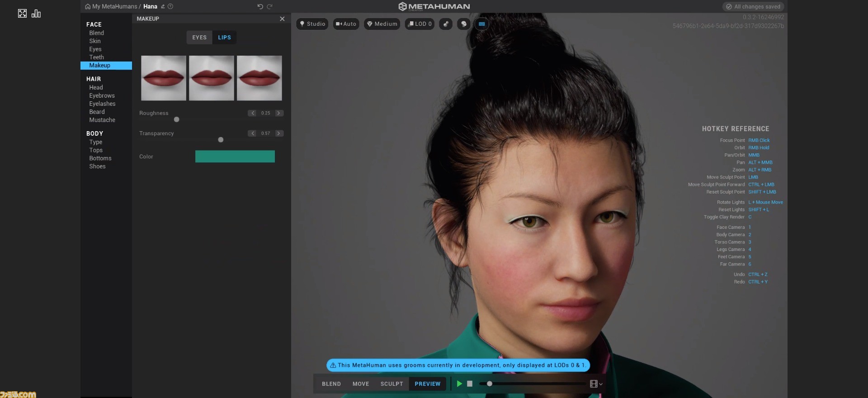Switch to Sculpt mode
868x398 pixels.
[x=392, y=384]
